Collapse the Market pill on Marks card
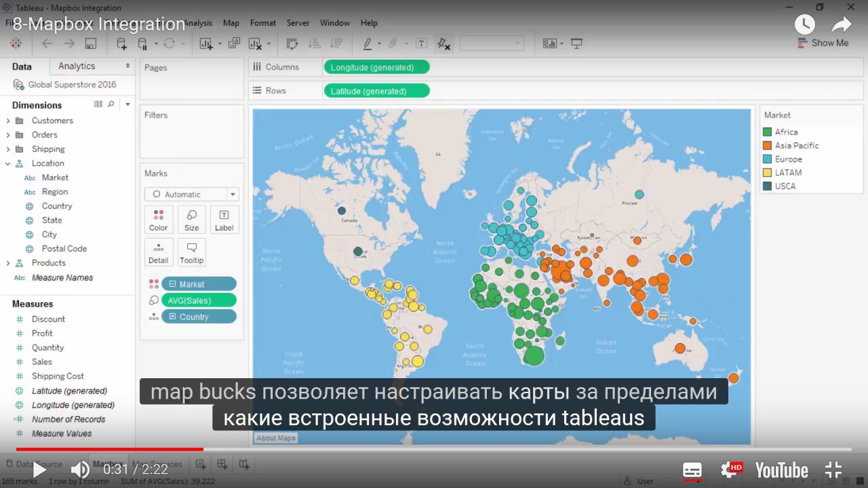Image resolution: width=868 pixels, height=488 pixels. click(x=172, y=284)
